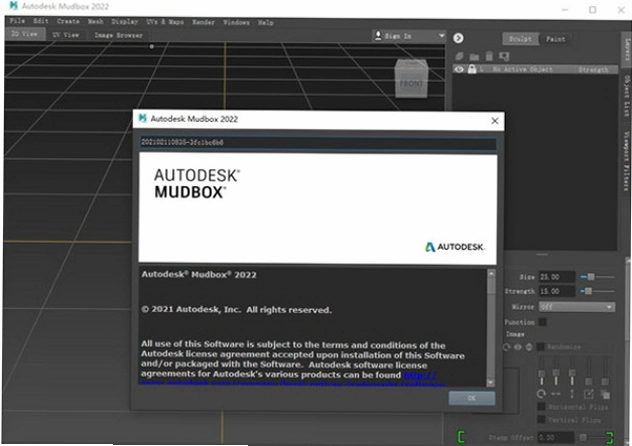Image resolution: width=632 pixels, height=446 pixels.
Task: Open the Viewport Filters vertical tab
Action: 626,160
